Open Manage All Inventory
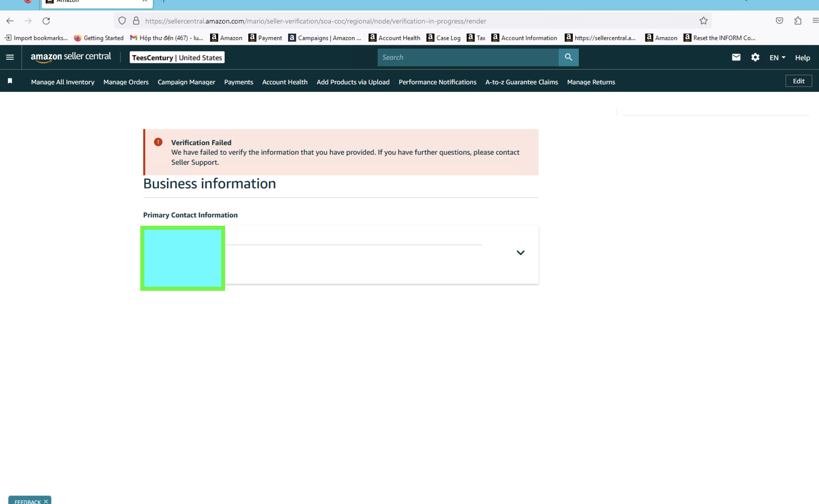819x504 pixels. (x=63, y=82)
